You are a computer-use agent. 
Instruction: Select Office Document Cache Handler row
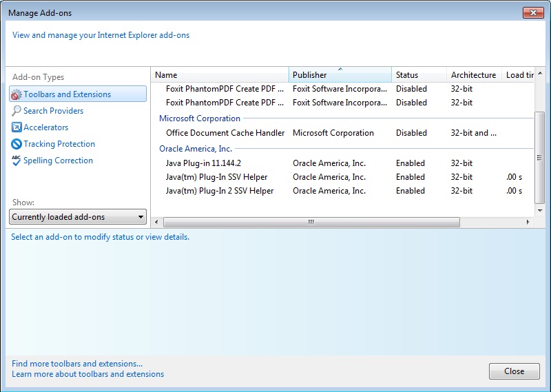pyautogui.click(x=225, y=133)
